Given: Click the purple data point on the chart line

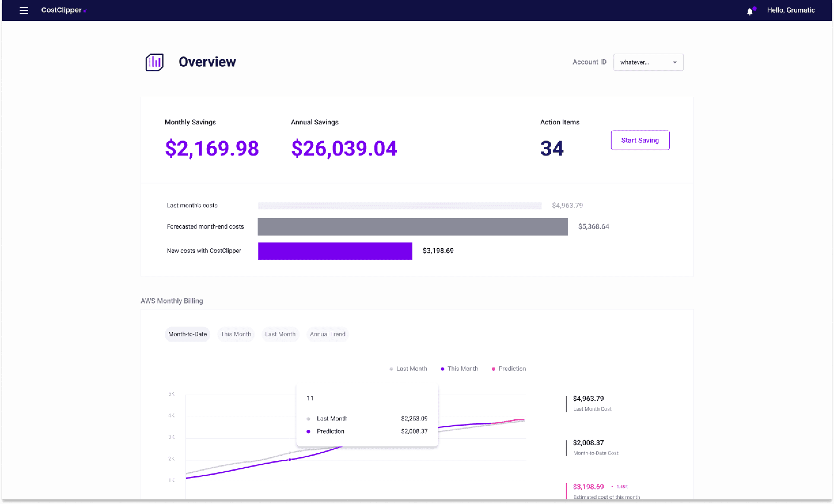Looking at the screenshot, I should pos(290,460).
